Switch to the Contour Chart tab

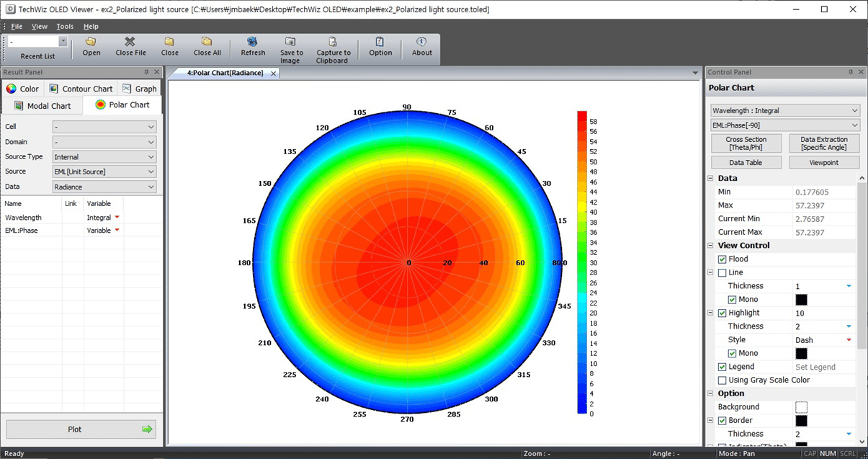(x=81, y=89)
